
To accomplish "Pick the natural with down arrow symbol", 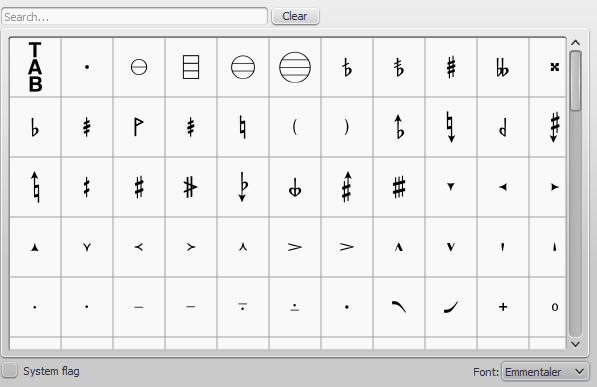I will coord(451,127).
